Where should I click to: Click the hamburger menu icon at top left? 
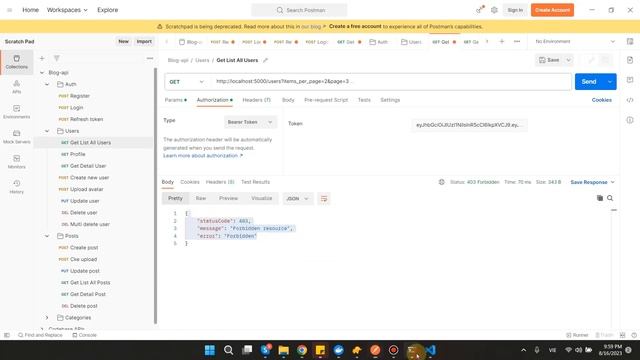(x=9, y=10)
